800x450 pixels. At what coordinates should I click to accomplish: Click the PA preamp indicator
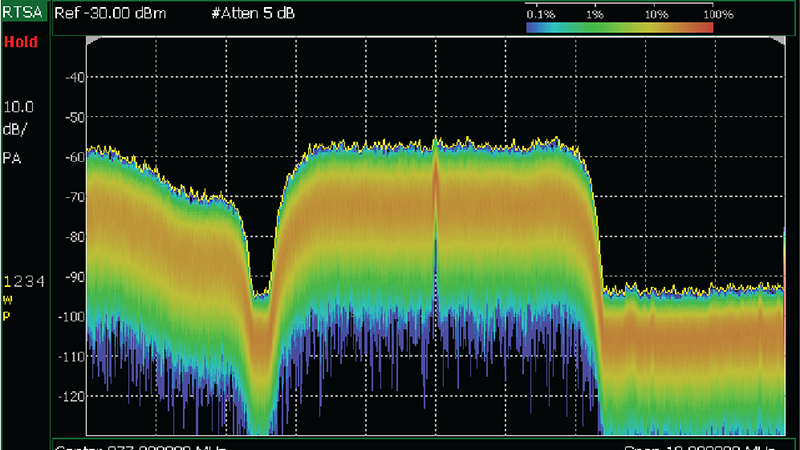pyautogui.click(x=14, y=158)
